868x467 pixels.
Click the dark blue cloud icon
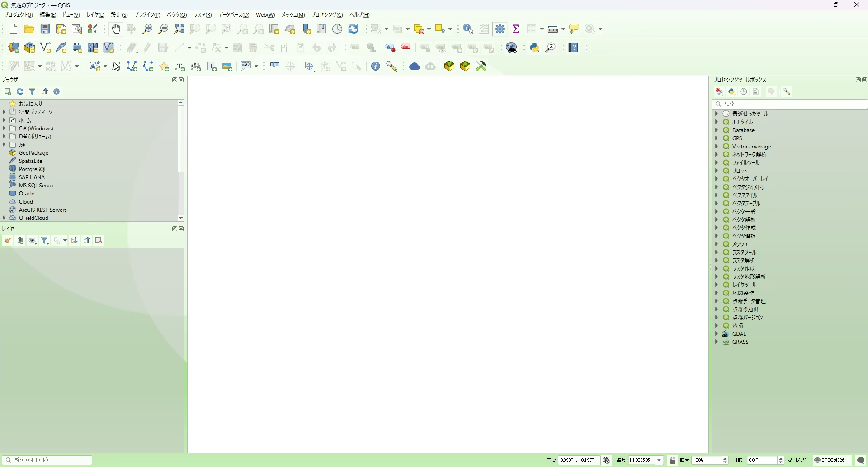415,67
